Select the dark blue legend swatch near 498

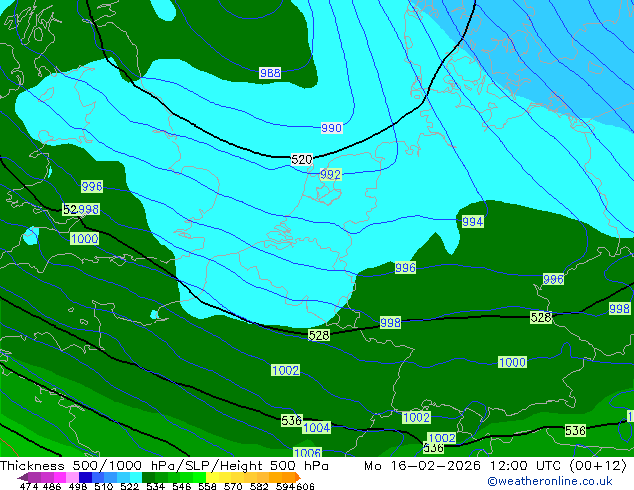coord(85,477)
